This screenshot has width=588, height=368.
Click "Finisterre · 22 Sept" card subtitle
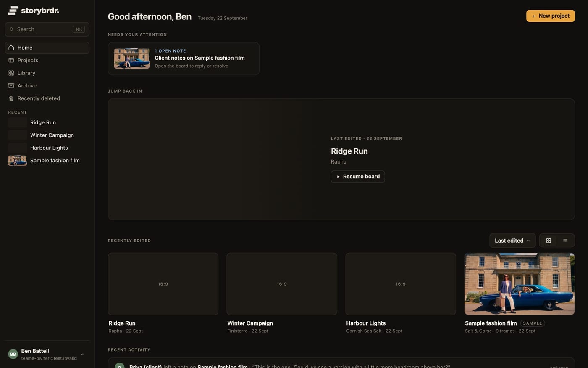point(248,331)
